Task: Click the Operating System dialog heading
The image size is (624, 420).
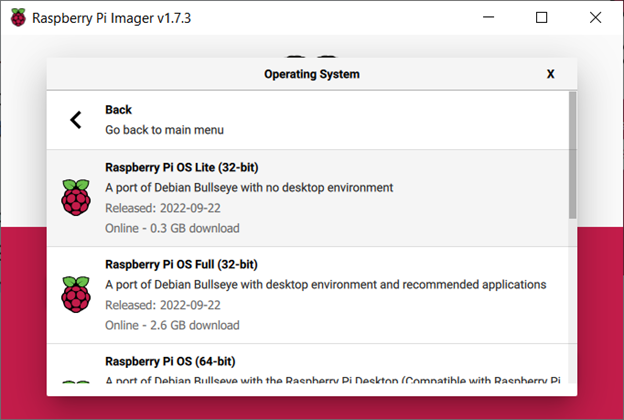Action: point(312,74)
